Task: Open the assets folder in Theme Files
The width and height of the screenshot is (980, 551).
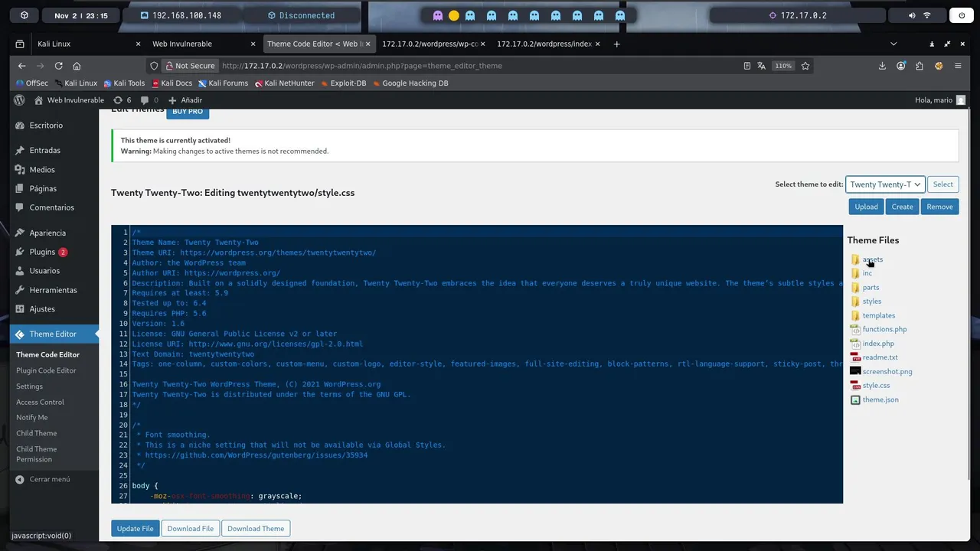Action: tap(872, 259)
